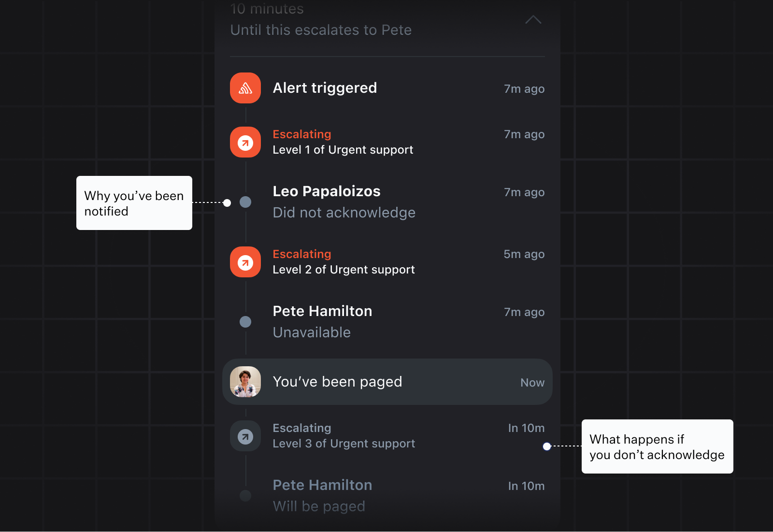Click the Level 2 escalation arrow icon
This screenshot has width=773, height=532.
(245, 262)
